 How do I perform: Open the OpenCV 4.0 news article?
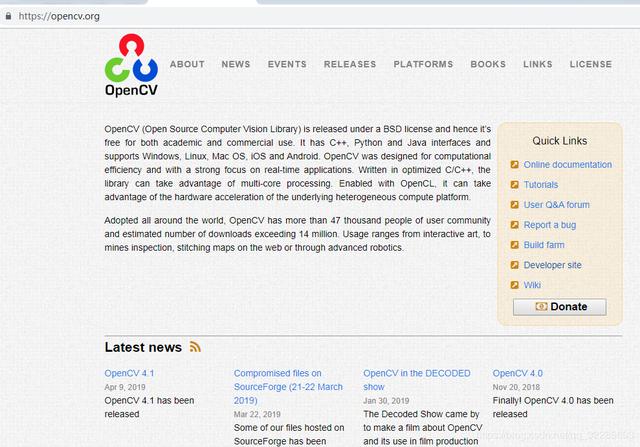coord(518,373)
